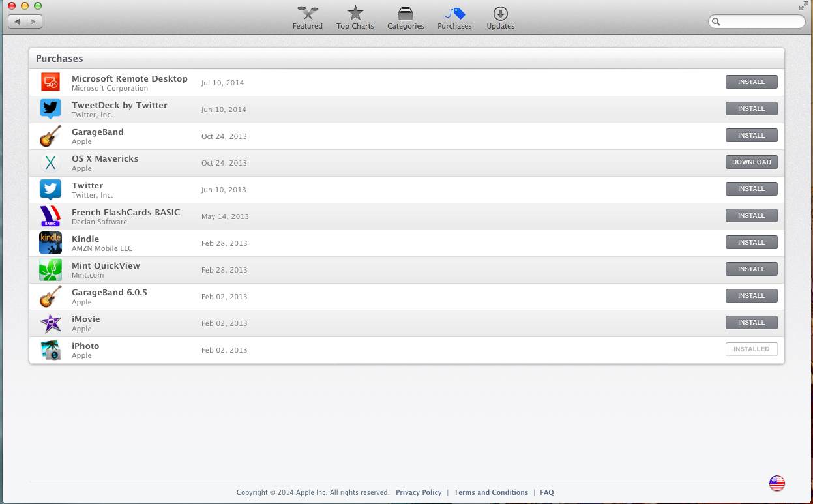813x504 pixels.
Task: Install the Kindle app
Action: [751, 243]
